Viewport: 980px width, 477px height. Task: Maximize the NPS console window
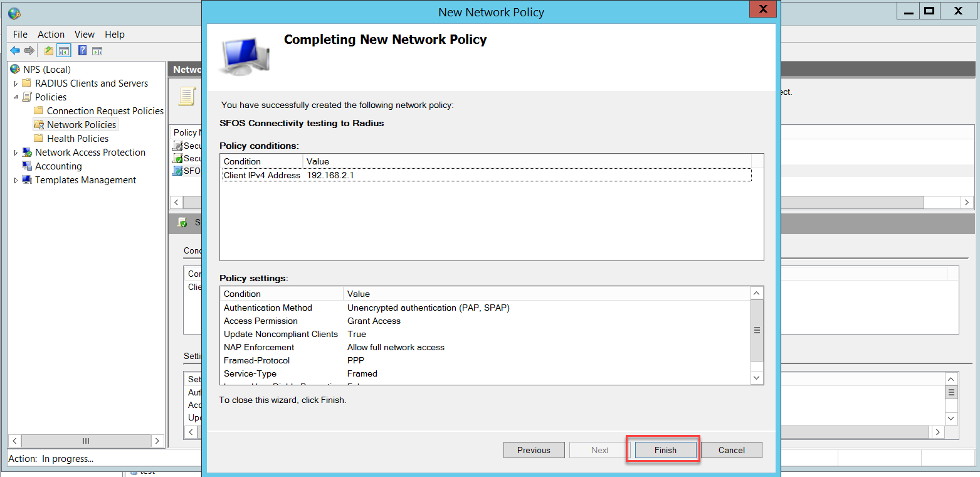pos(930,10)
